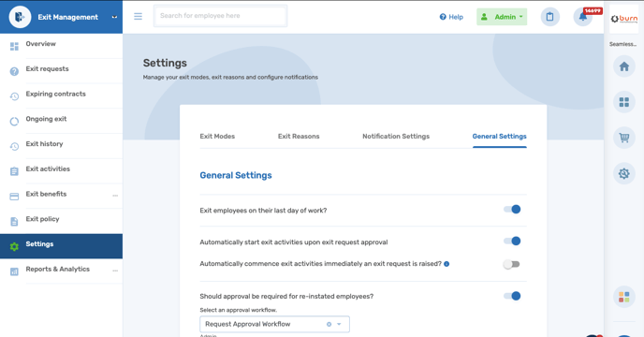Open the clipboard icon in header

coord(550,17)
